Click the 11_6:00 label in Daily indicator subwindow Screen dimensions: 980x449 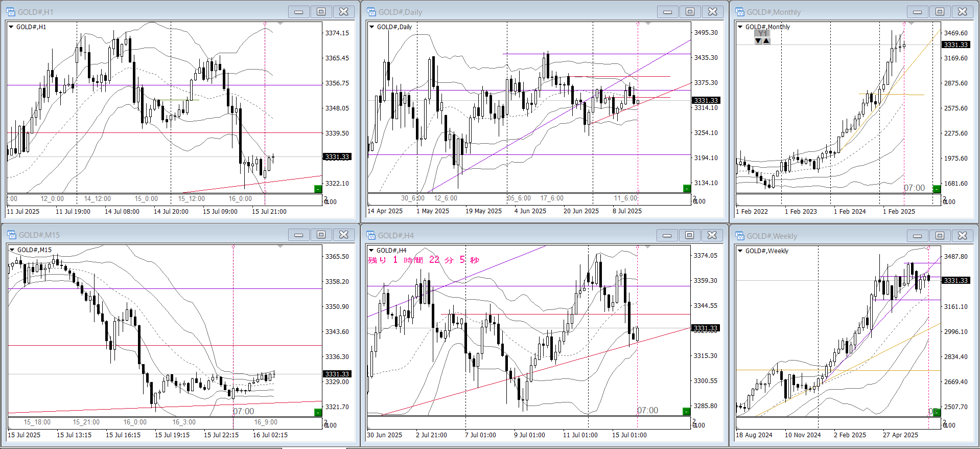coord(626,198)
